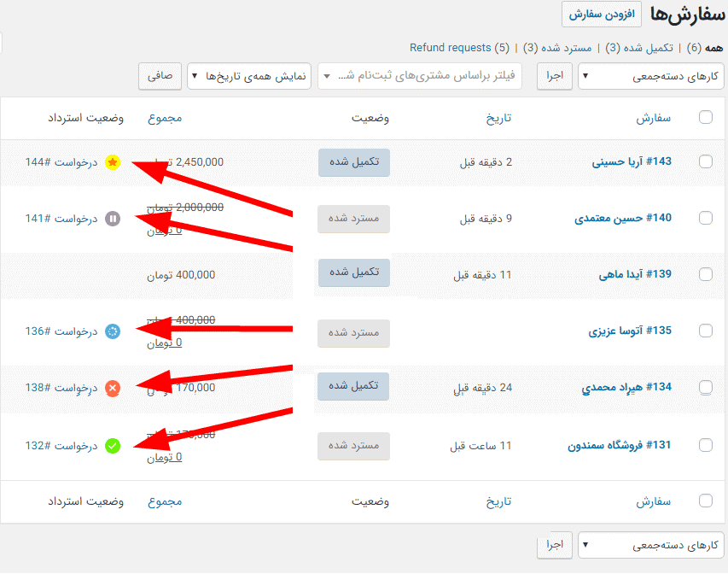This screenshot has height=574, width=728.
Task: Open refund request link #138
Action: click(61, 388)
